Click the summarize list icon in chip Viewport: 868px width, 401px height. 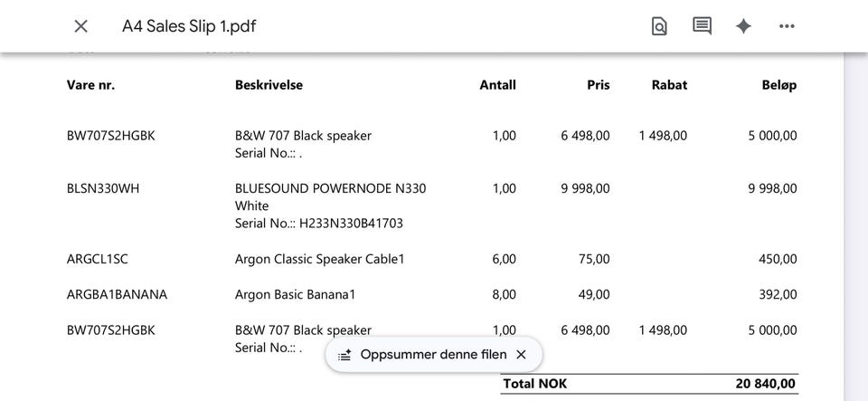(x=344, y=355)
